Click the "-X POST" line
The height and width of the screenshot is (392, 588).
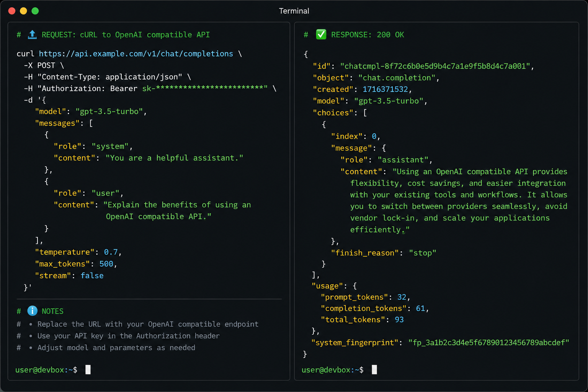click(x=44, y=65)
